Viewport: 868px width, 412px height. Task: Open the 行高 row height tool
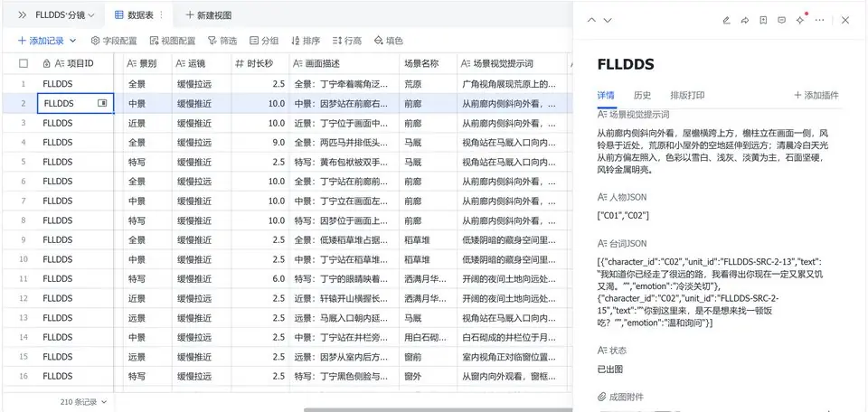coord(347,41)
